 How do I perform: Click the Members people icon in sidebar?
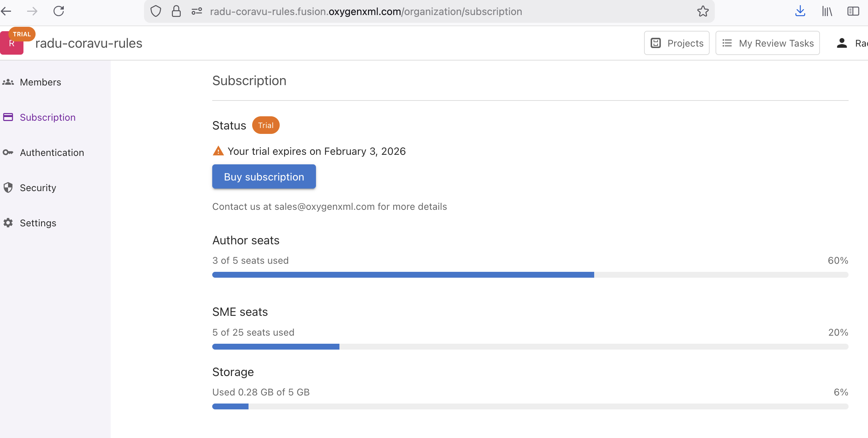click(8, 82)
